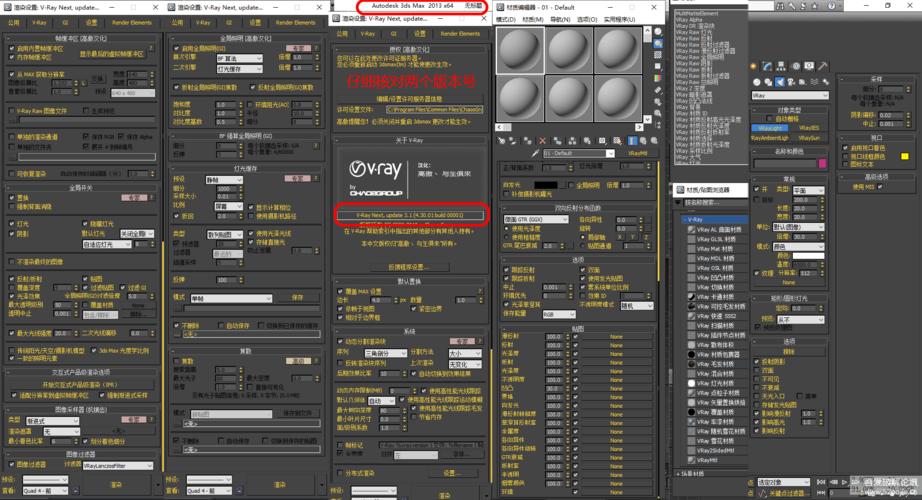
Task: Open the Display tab in command panel
Action: (810, 66)
